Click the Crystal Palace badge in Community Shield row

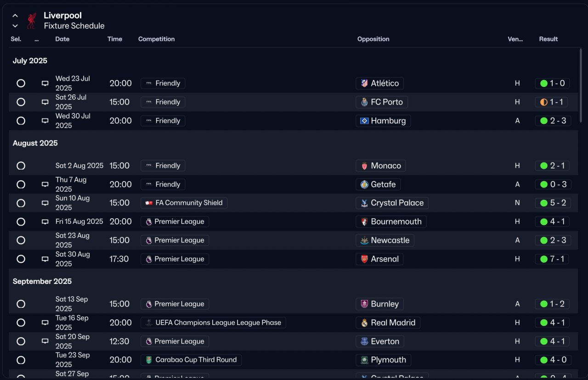click(364, 203)
